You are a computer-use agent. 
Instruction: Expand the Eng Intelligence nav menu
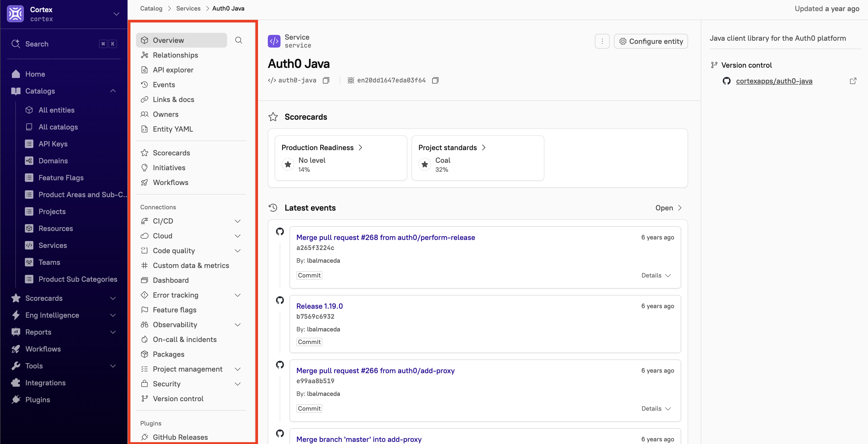coord(113,315)
